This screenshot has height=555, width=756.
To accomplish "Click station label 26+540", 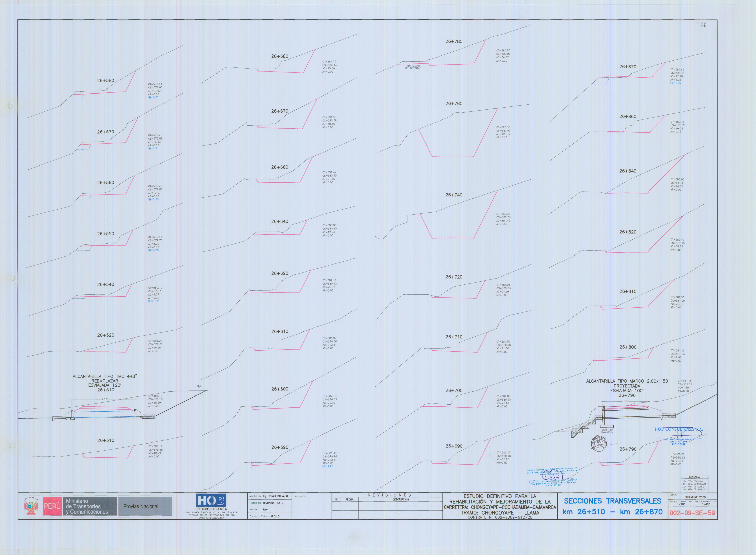I will [x=106, y=285].
